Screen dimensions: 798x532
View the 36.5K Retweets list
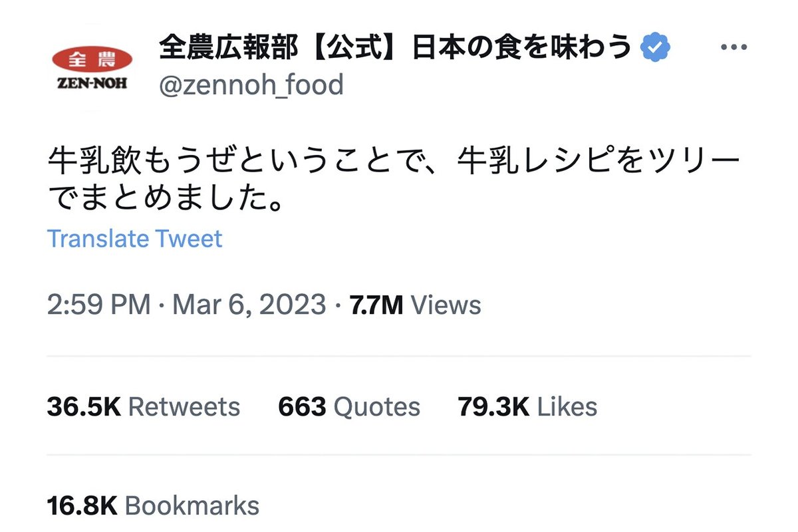point(143,406)
